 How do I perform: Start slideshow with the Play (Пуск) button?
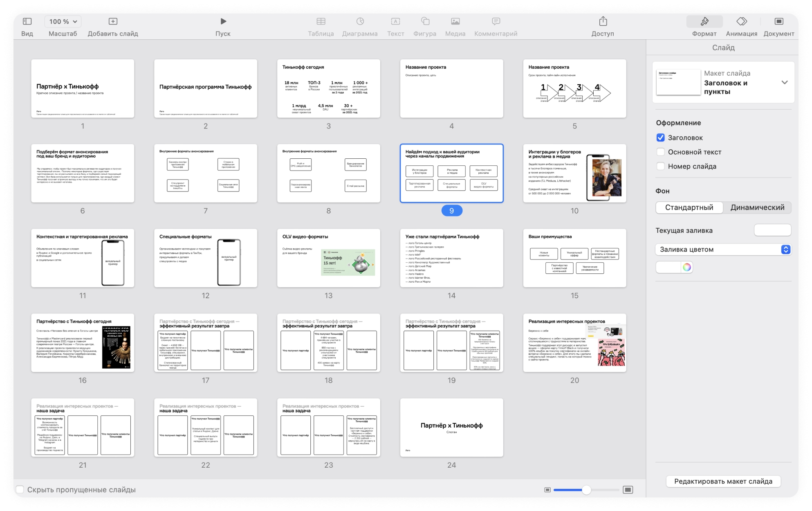point(223,21)
